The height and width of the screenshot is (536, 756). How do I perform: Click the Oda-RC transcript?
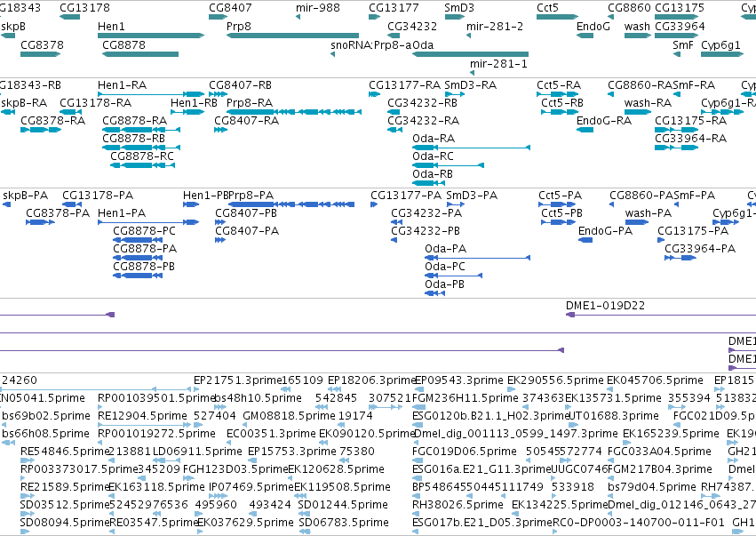click(448, 165)
